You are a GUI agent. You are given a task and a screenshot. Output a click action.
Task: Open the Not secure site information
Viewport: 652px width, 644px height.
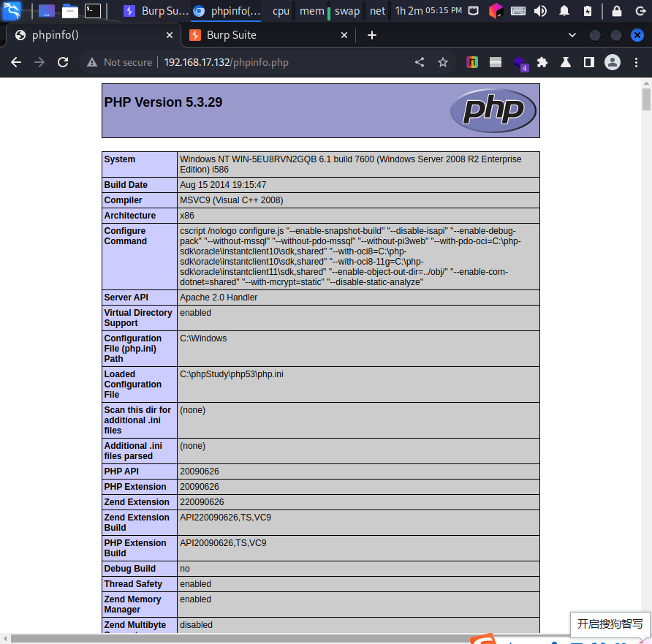(x=119, y=62)
